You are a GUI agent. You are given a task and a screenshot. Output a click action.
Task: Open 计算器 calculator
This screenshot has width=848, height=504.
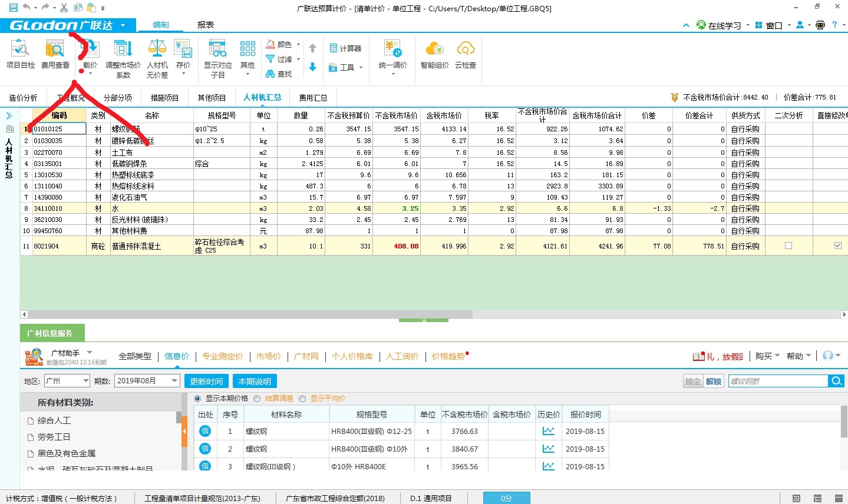point(345,48)
